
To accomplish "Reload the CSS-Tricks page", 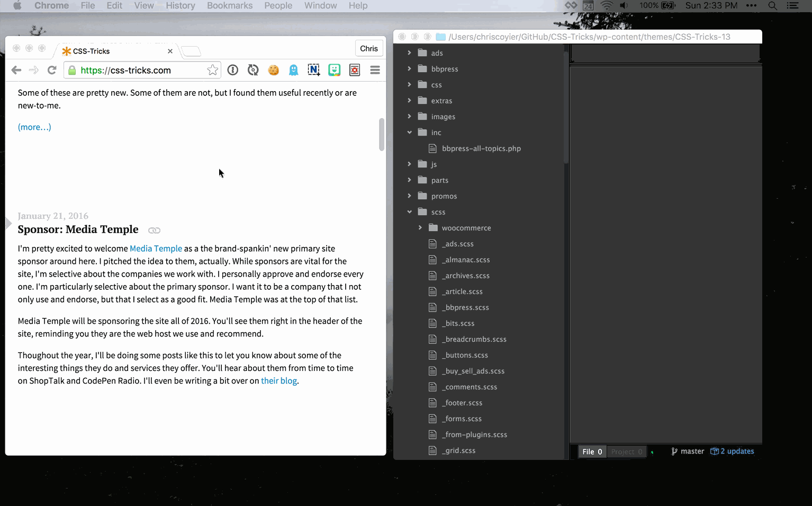I will (x=52, y=70).
